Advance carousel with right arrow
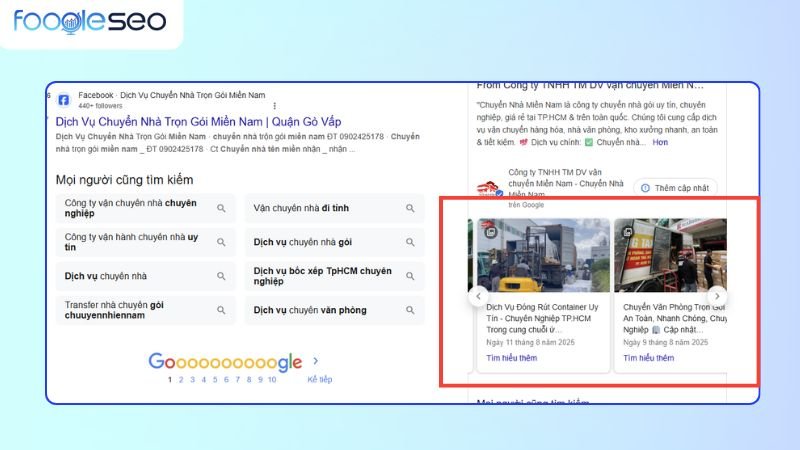The image size is (800, 450). click(x=717, y=296)
